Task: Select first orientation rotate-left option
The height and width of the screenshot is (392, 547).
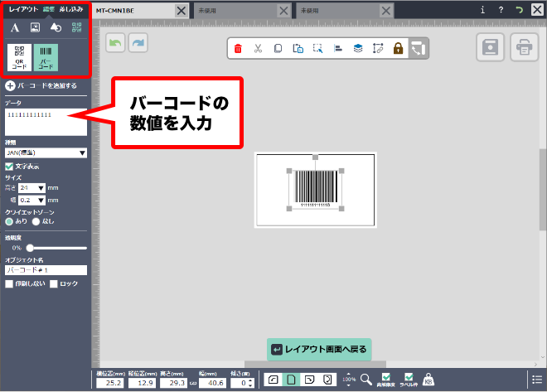Action: point(273,380)
